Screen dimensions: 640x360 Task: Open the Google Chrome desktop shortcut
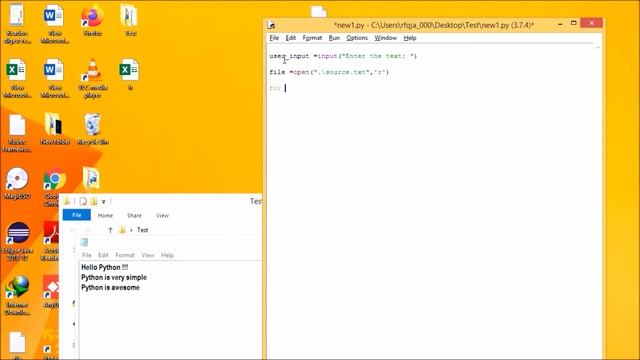click(55, 180)
